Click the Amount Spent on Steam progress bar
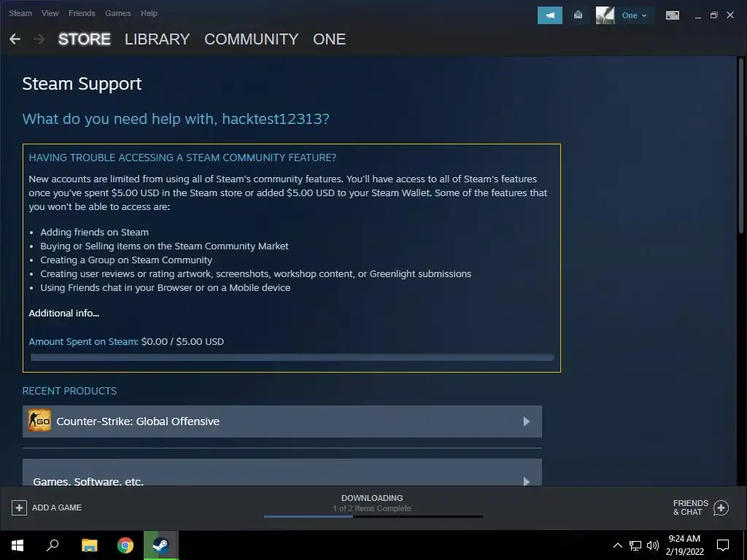Screen dimensions: 747x560 click(292, 357)
